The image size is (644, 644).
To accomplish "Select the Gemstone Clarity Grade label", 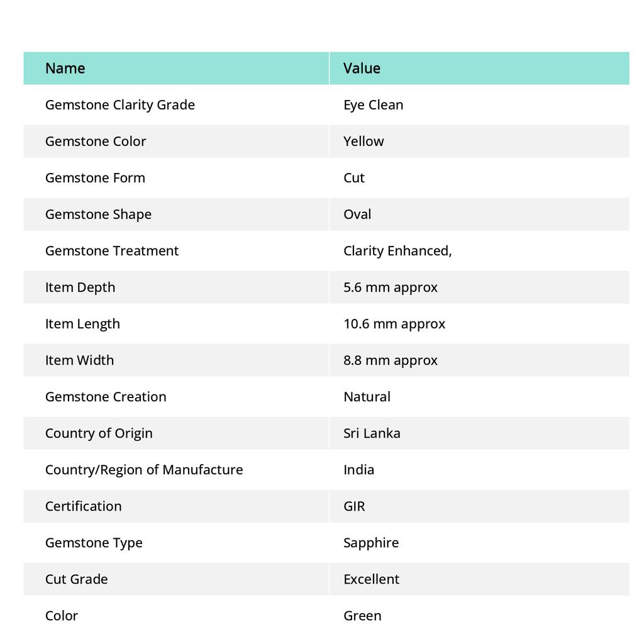I will coord(120,105).
